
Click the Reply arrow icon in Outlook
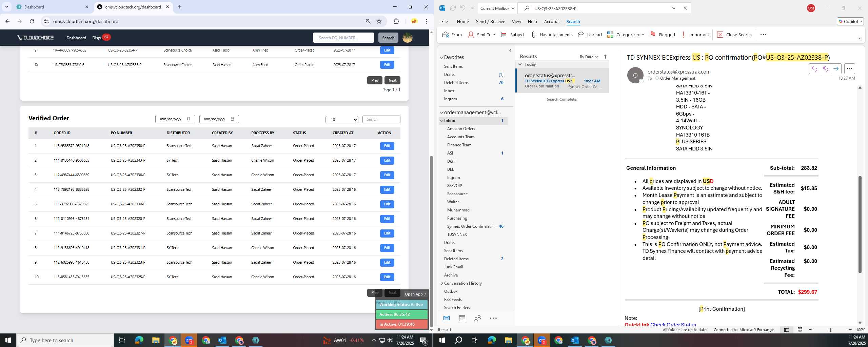tap(814, 69)
